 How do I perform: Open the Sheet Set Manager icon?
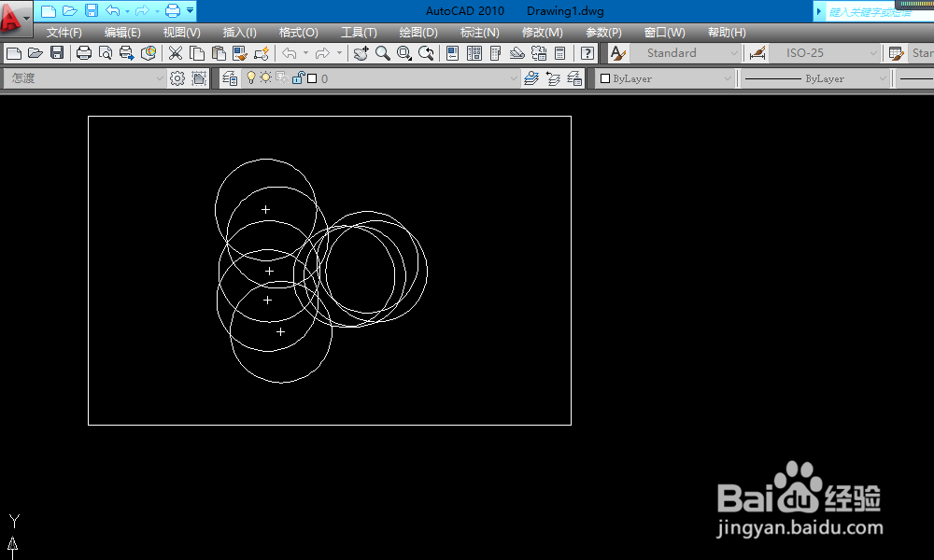coord(517,53)
